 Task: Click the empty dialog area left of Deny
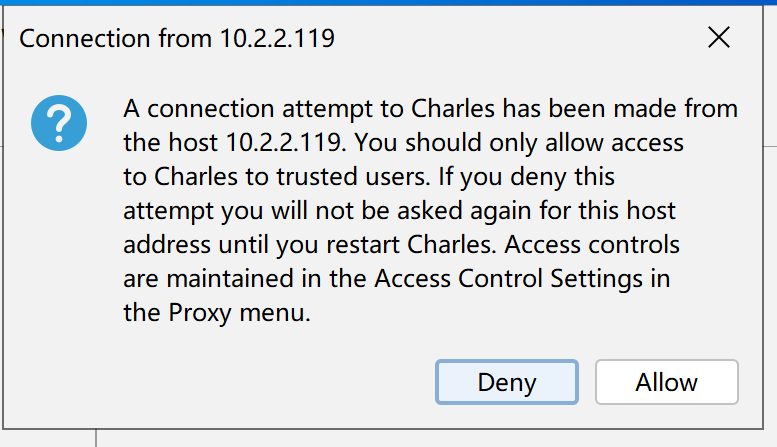tap(223, 382)
